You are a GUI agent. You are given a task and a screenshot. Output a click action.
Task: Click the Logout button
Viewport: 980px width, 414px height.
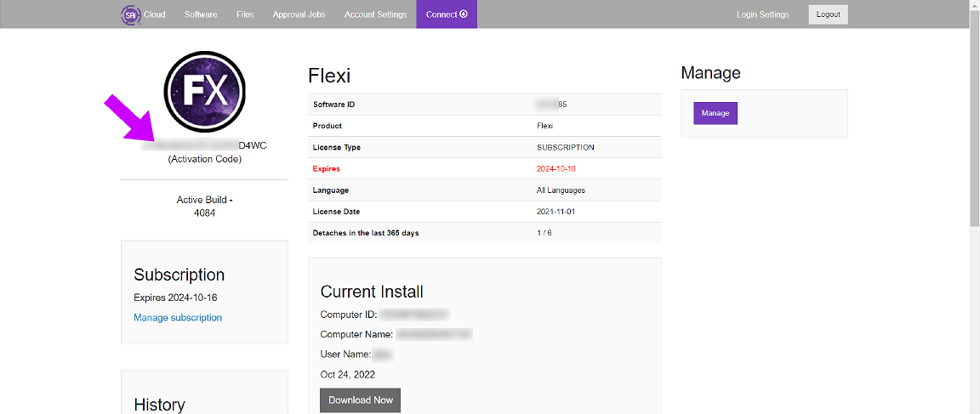828,14
